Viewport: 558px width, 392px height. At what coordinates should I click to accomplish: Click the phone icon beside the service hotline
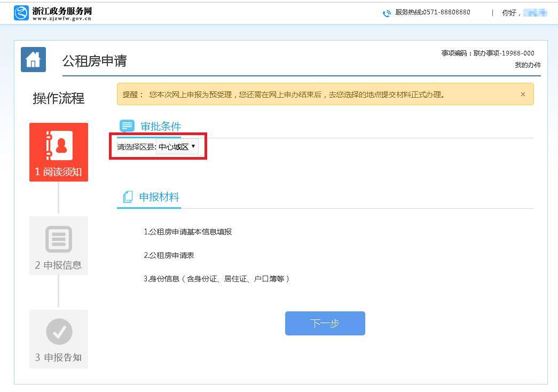387,12
